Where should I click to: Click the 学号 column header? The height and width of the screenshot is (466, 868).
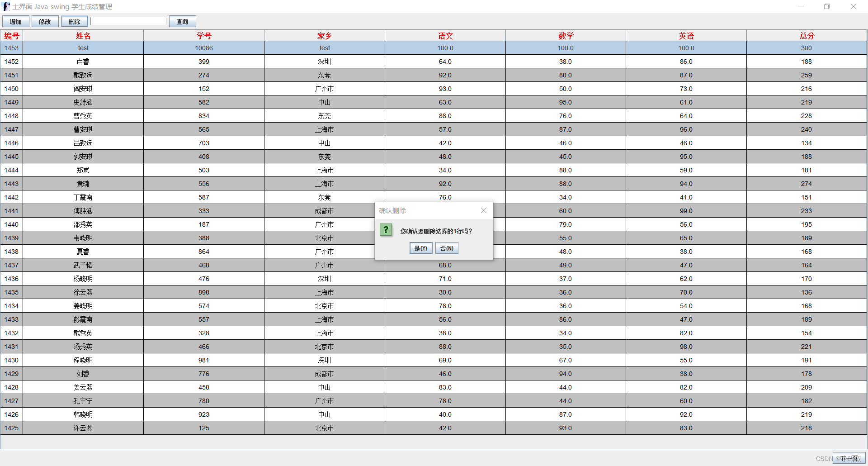tap(204, 36)
